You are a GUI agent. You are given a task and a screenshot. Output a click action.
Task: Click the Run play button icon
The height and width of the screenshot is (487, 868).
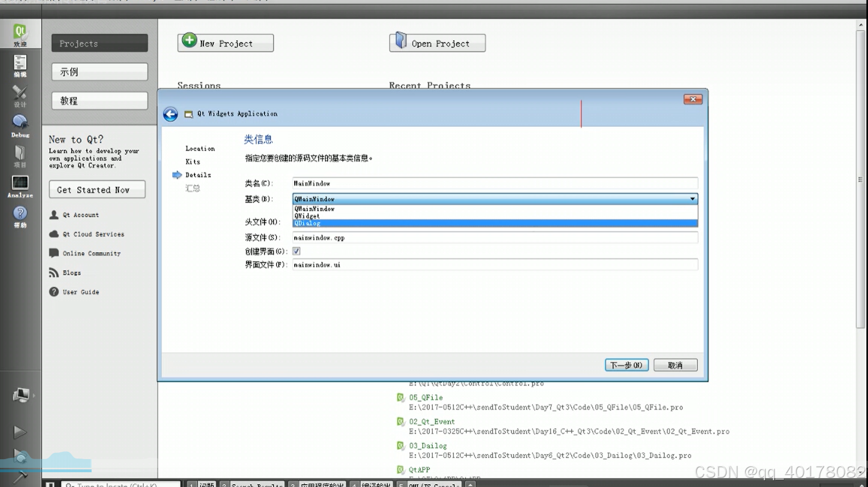(20, 432)
